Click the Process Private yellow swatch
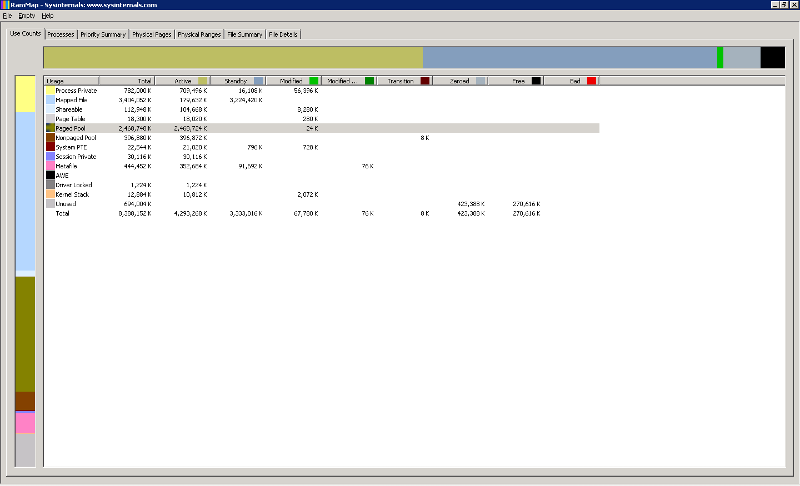800x486 pixels. click(x=50, y=90)
